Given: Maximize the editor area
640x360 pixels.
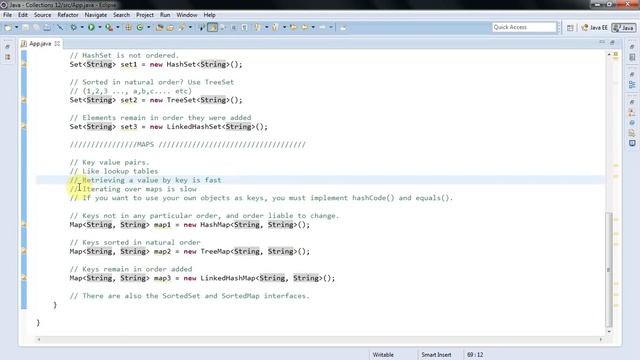Looking at the screenshot, I should pyautogui.click(x=612, y=42).
